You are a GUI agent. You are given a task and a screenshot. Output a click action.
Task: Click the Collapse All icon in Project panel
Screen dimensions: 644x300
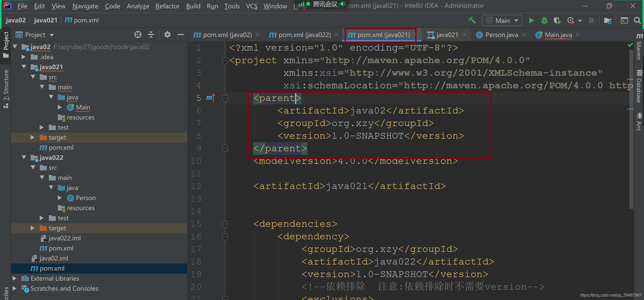click(x=151, y=35)
